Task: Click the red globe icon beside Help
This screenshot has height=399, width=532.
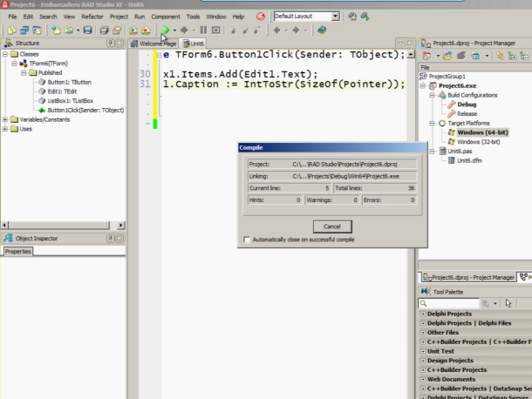Action: 261,17
